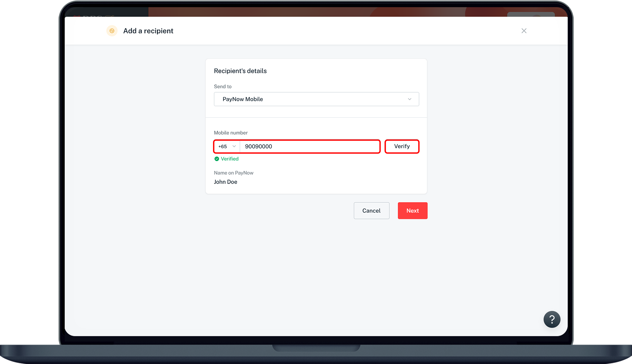Click the Add a recipient title text
This screenshot has width=632, height=364.
148,31
